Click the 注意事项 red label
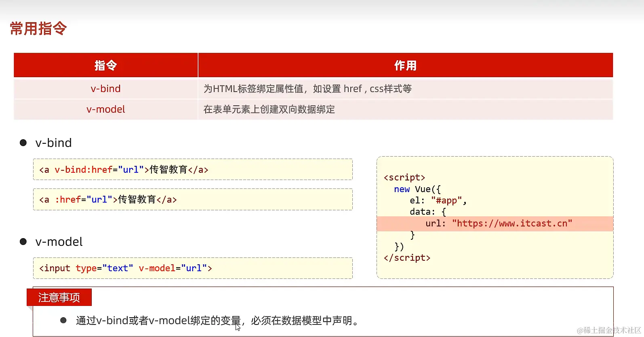644x337 pixels. [x=59, y=297]
